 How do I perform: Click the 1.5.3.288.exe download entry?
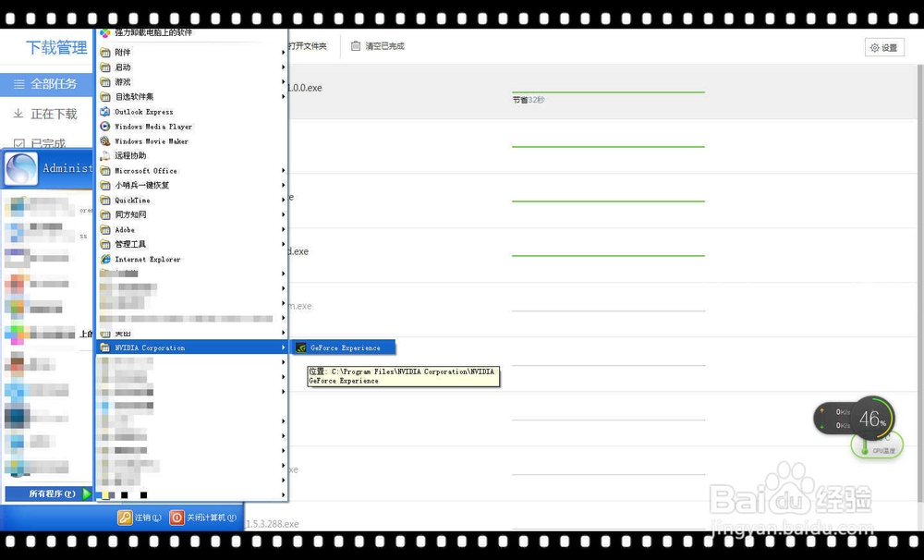coord(273,523)
